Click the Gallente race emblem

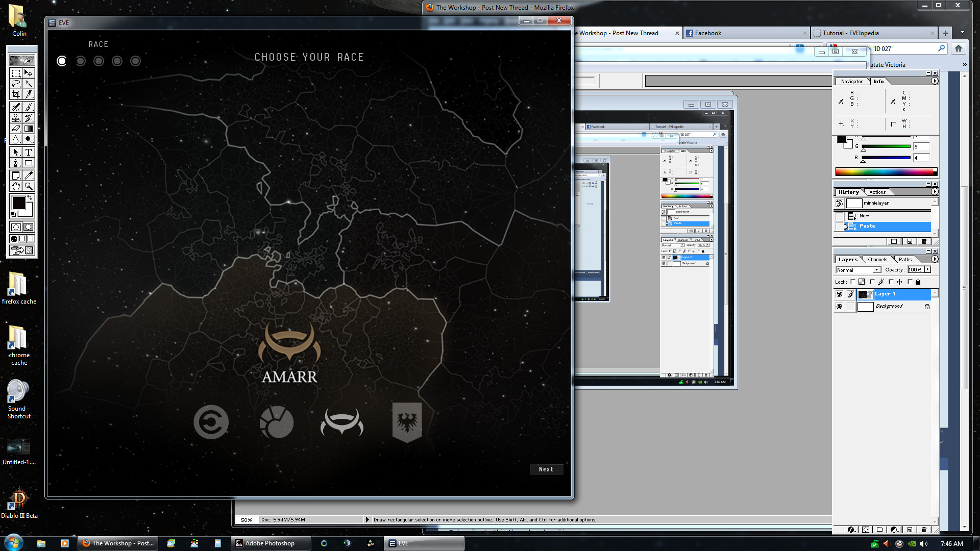tap(277, 422)
